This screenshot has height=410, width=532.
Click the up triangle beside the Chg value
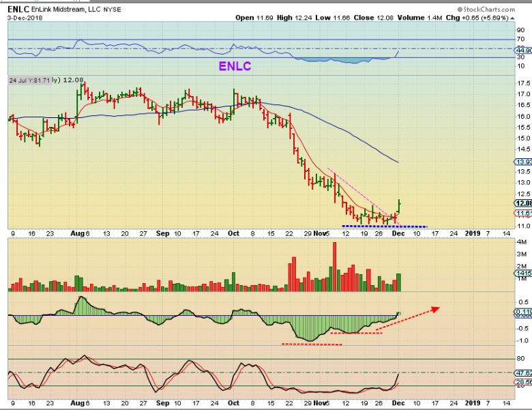[512, 18]
